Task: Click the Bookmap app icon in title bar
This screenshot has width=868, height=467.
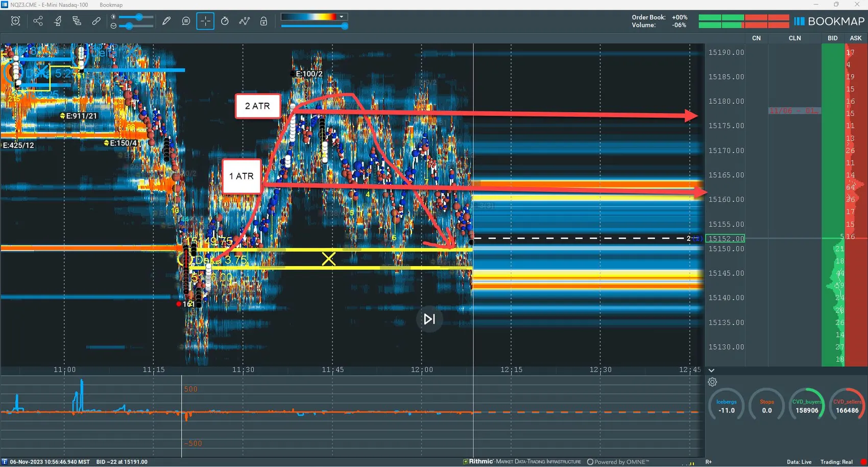Action: (x=5, y=5)
